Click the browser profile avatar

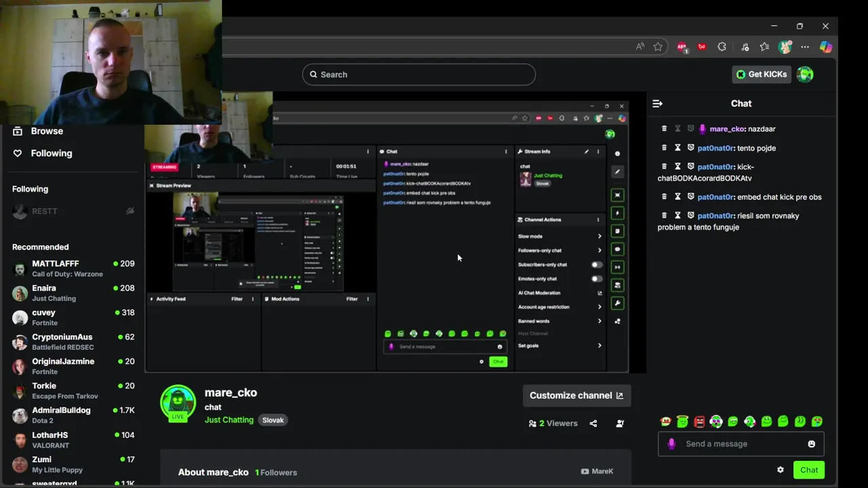coord(785,47)
